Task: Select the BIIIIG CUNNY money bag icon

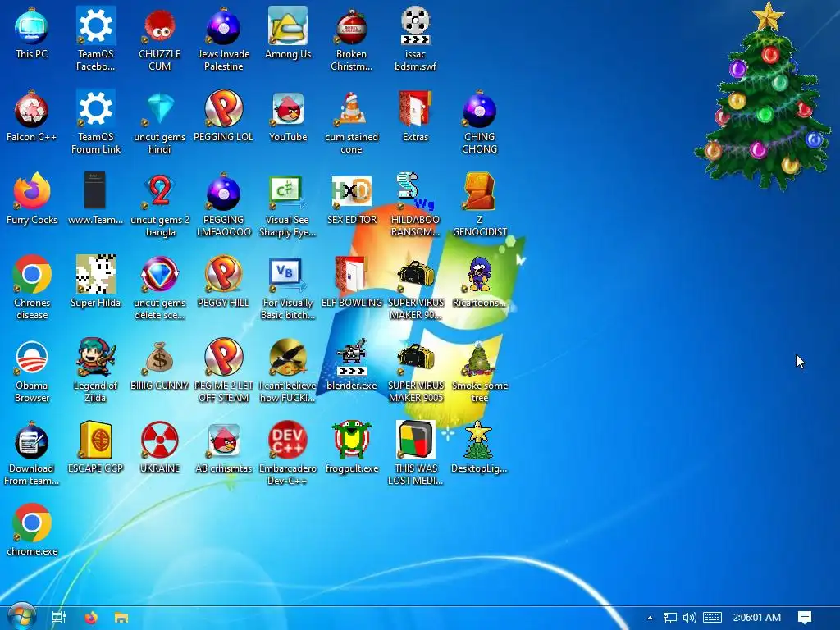Action: click(160, 365)
